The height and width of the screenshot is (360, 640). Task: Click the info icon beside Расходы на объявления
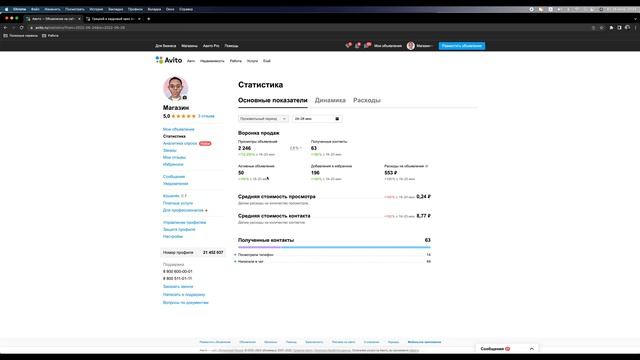pos(427,166)
